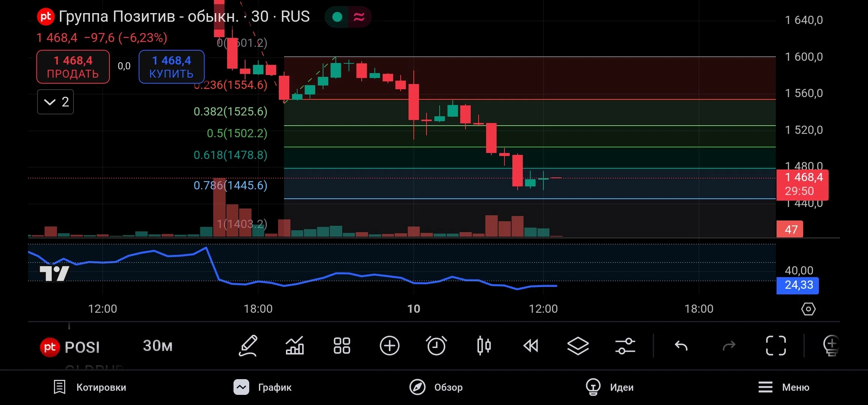The height and width of the screenshot is (405, 868).
Task: Tap the publish idea lightbulb-plus icon
Action: coord(831,345)
